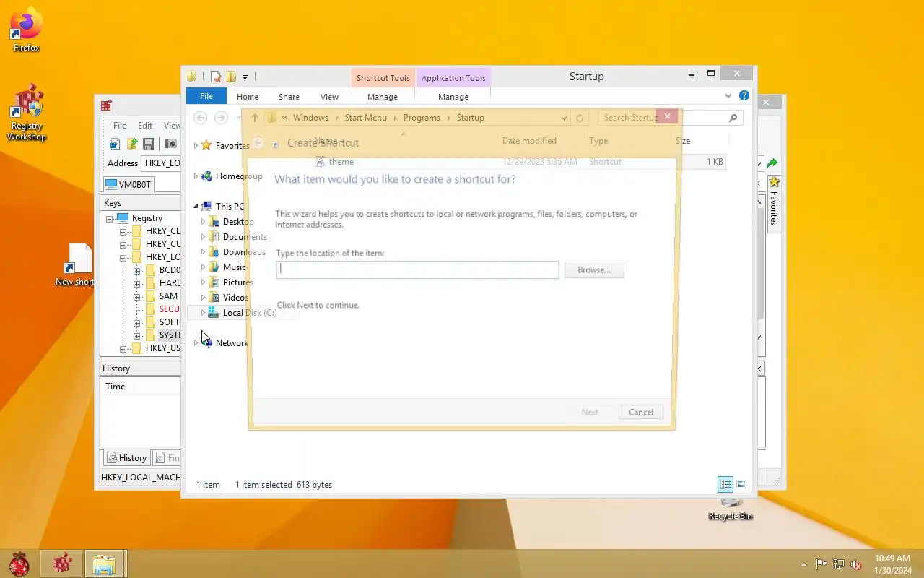Open Explorer Help question mark icon
Viewport: 924px width, 578px height.
coord(744,95)
